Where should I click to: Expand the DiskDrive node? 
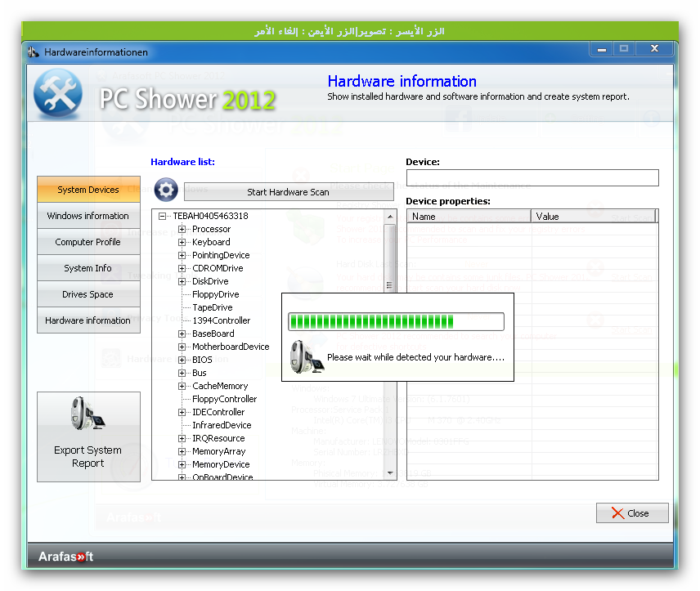pos(182,281)
